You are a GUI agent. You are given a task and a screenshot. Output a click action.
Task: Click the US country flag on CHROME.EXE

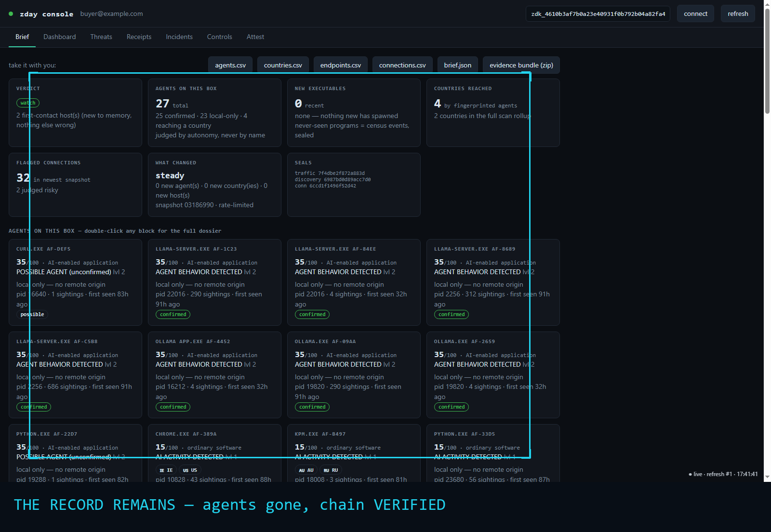pyautogui.click(x=190, y=470)
